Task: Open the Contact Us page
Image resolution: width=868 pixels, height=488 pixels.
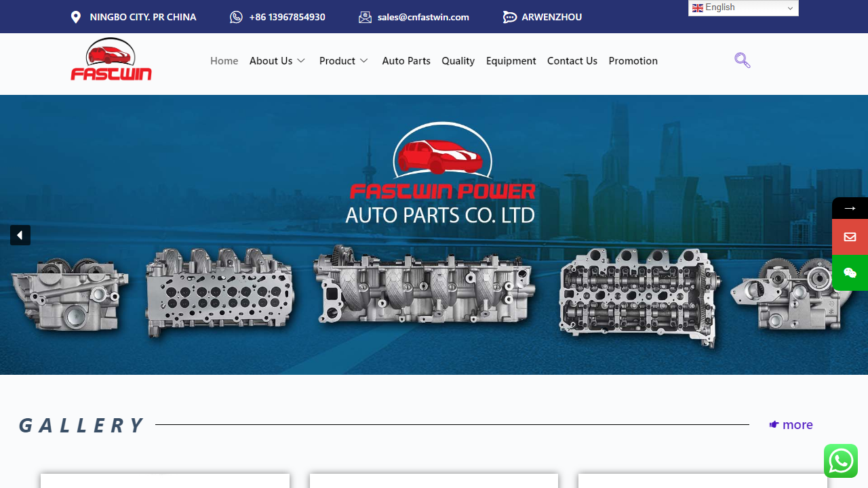Action: tap(572, 61)
